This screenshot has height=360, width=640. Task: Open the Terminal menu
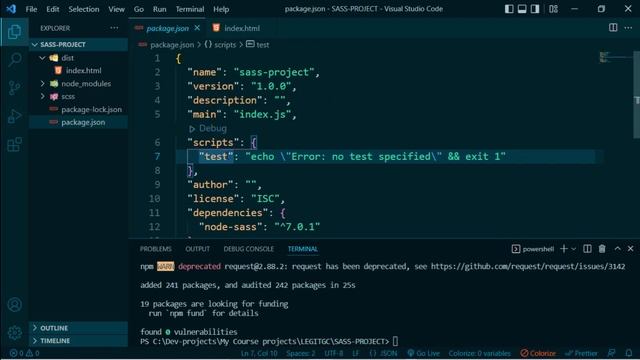click(190, 9)
